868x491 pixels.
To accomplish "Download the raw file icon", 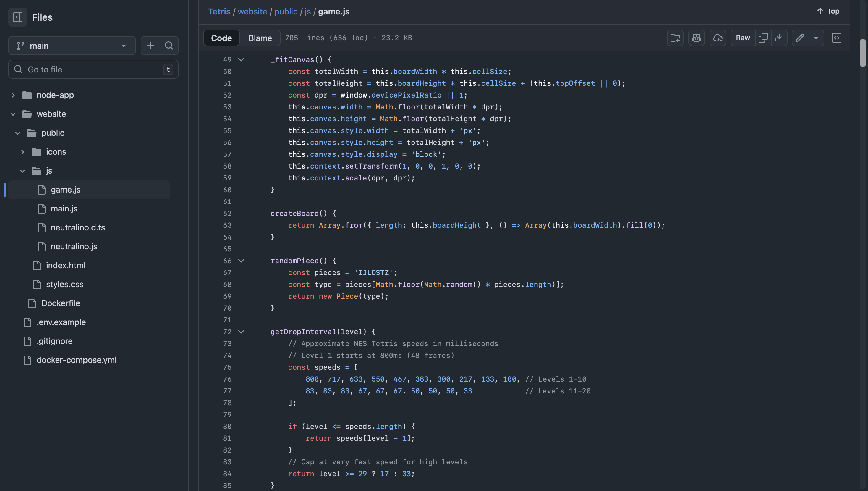I will pyautogui.click(x=779, y=38).
